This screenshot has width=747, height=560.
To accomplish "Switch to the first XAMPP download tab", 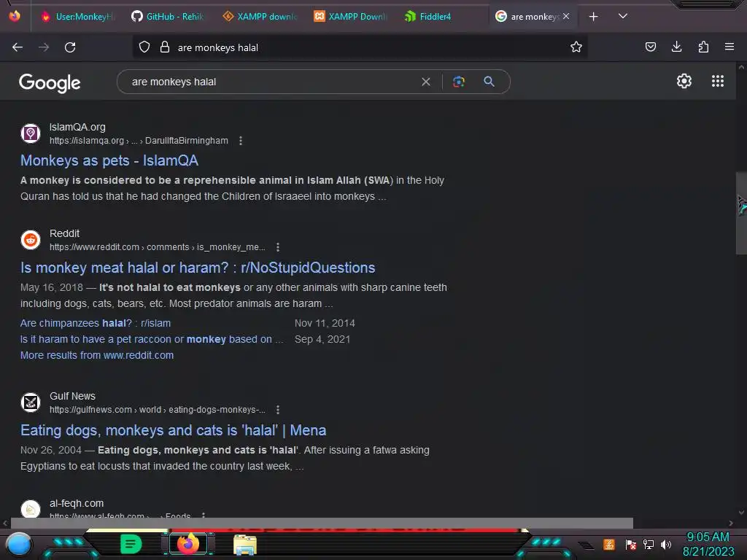I will click(x=260, y=17).
